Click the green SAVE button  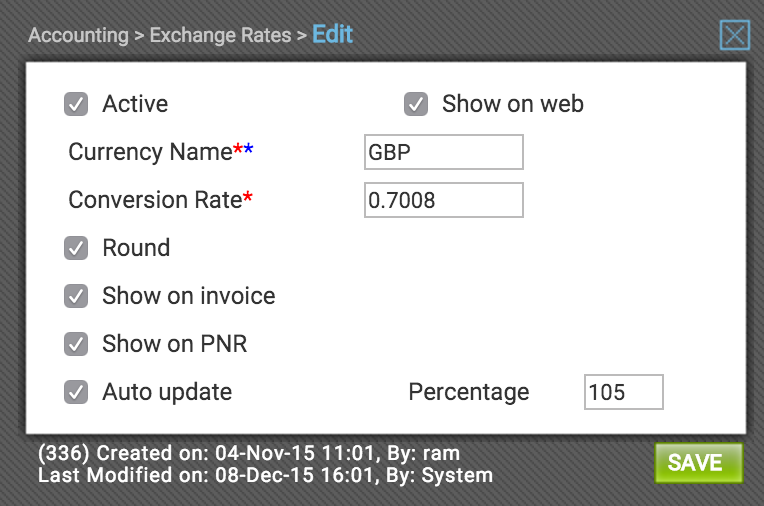pyautogui.click(x=699, y=463)
